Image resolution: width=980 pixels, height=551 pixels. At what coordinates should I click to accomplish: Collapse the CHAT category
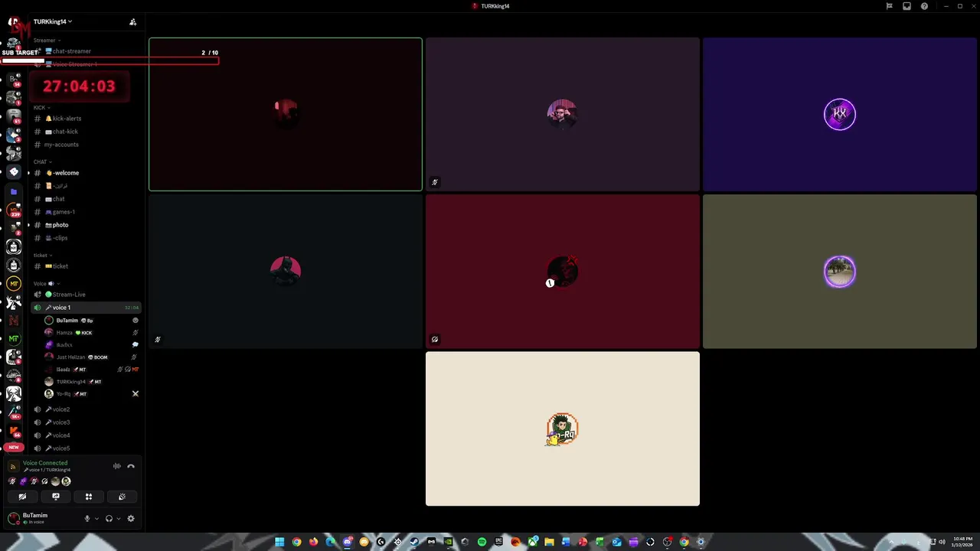click(42, 161)
